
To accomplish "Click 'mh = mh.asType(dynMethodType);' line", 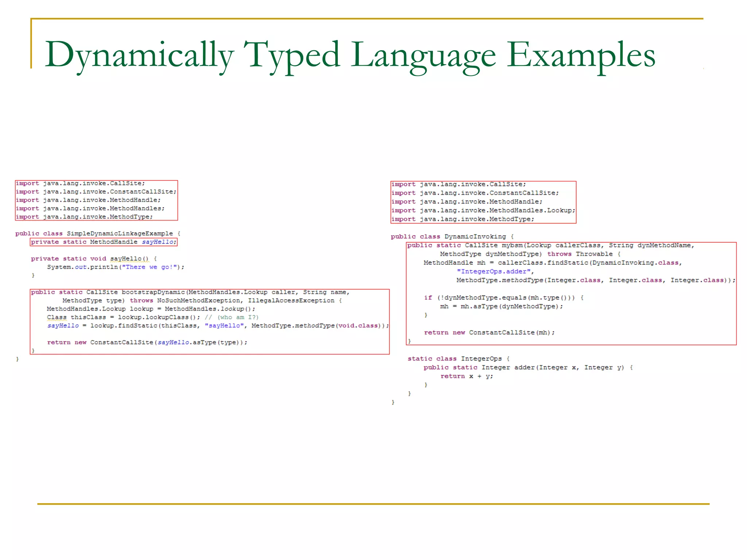I will tap(502, 307).
